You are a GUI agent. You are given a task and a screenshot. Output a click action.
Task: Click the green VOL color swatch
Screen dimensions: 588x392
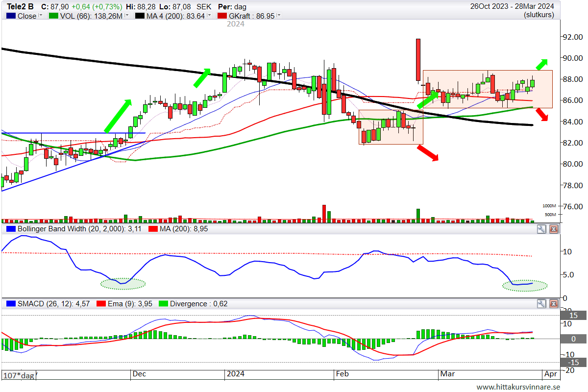tap(53, 16)
